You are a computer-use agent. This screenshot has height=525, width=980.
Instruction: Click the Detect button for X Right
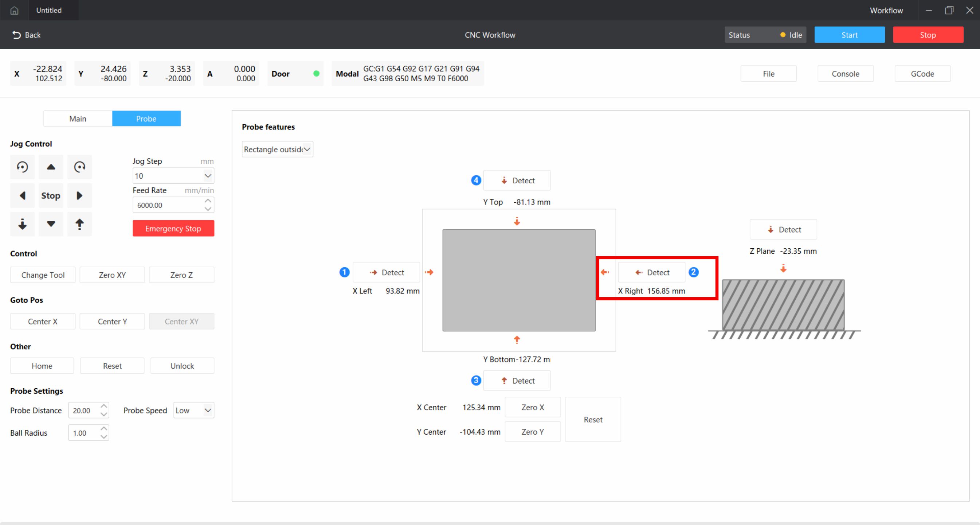[x=651, y=272]
